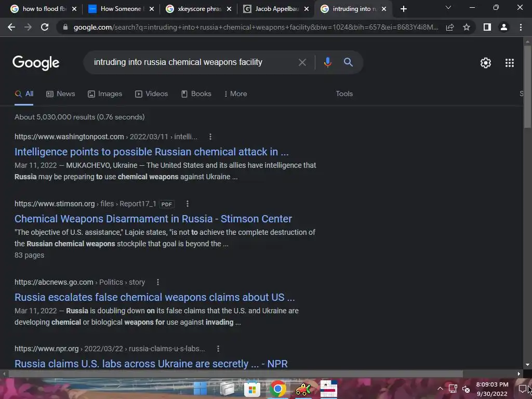The height and width of the screenshot is (399, 532).
Task: Bookmark this page with the star
Action: click(467, 27)
